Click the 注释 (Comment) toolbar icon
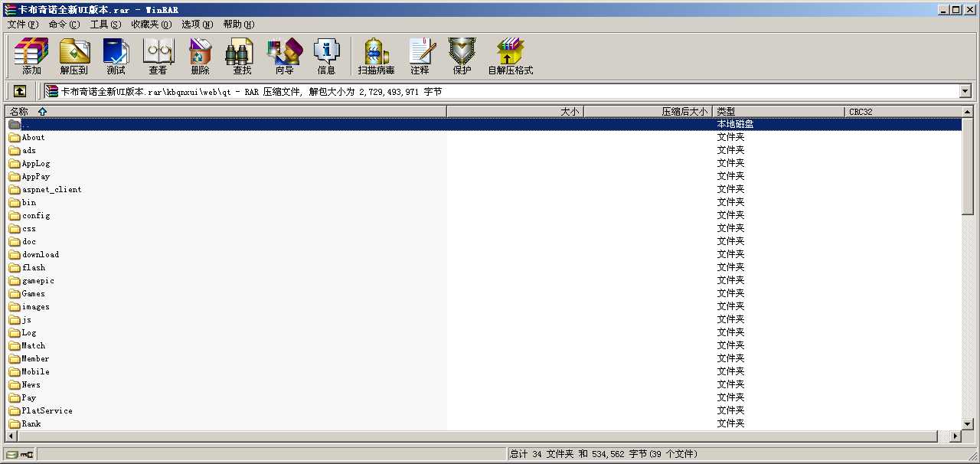The height and width of the screenshot is (464, 980). tap(420, 57)
